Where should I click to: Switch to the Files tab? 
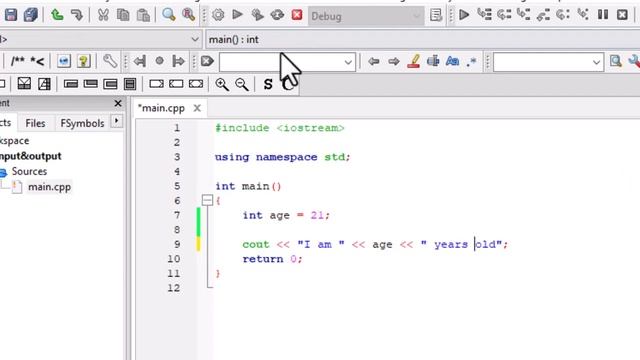[35, 123]
